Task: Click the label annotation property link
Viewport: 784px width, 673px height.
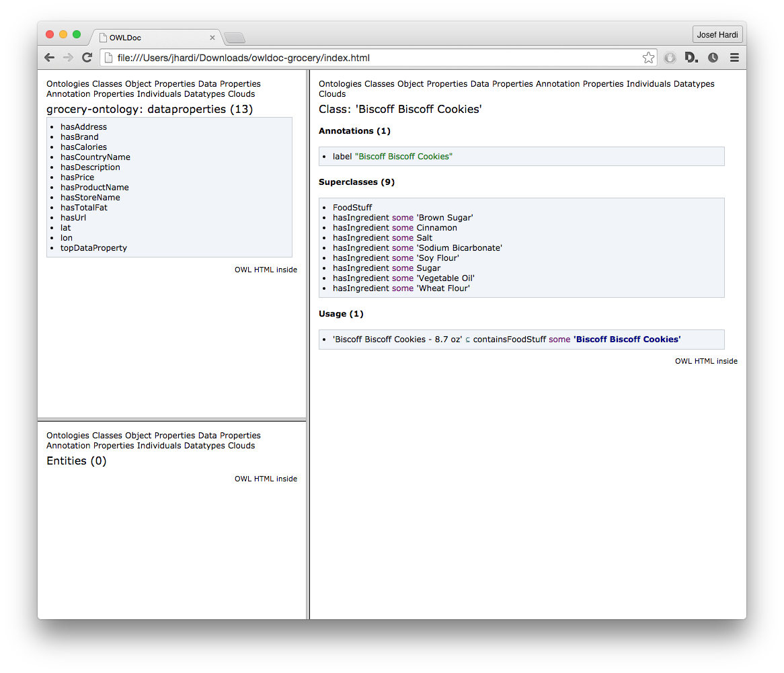Action: point(342,157)
